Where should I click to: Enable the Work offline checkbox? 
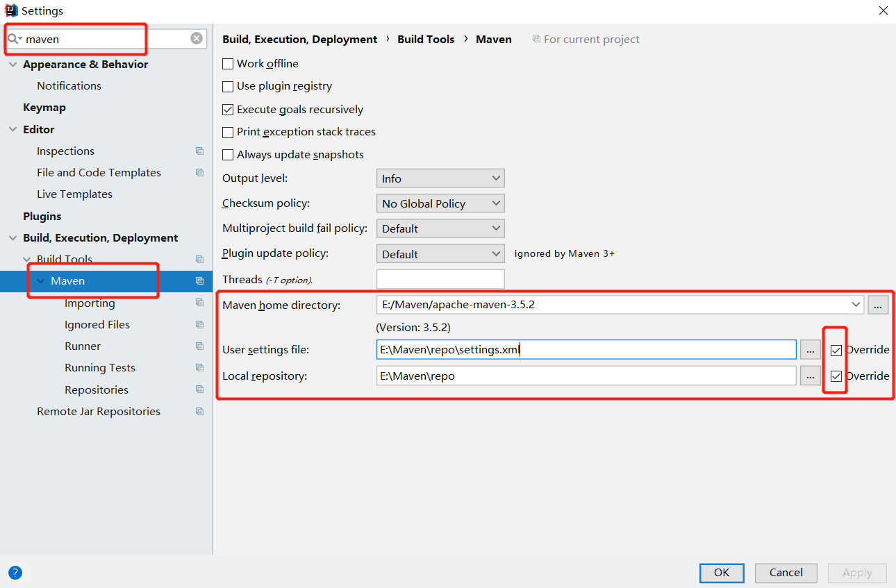tap(228, 64)
